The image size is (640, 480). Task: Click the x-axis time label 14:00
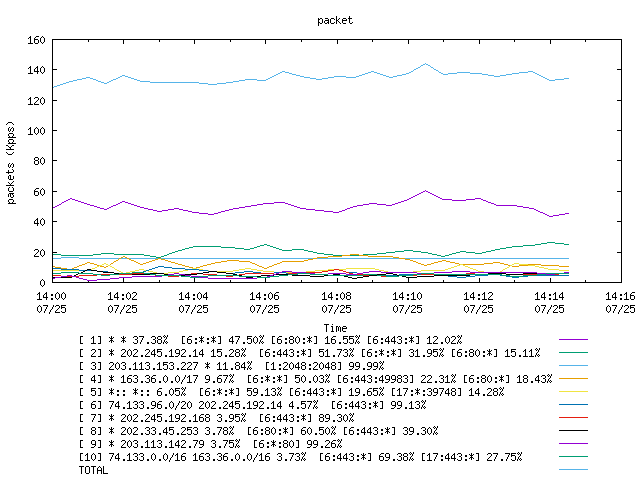click(x=51, y=296)
